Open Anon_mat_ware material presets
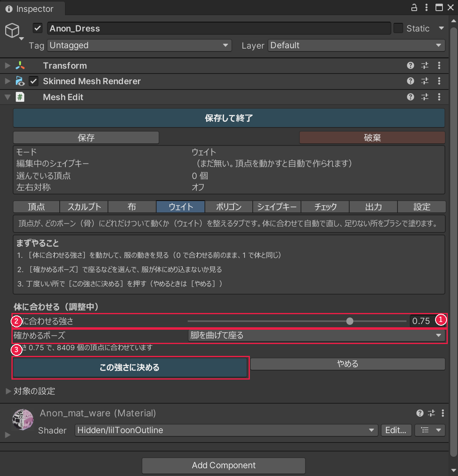This screenshot has width=458, height=476. click(431, 413)
